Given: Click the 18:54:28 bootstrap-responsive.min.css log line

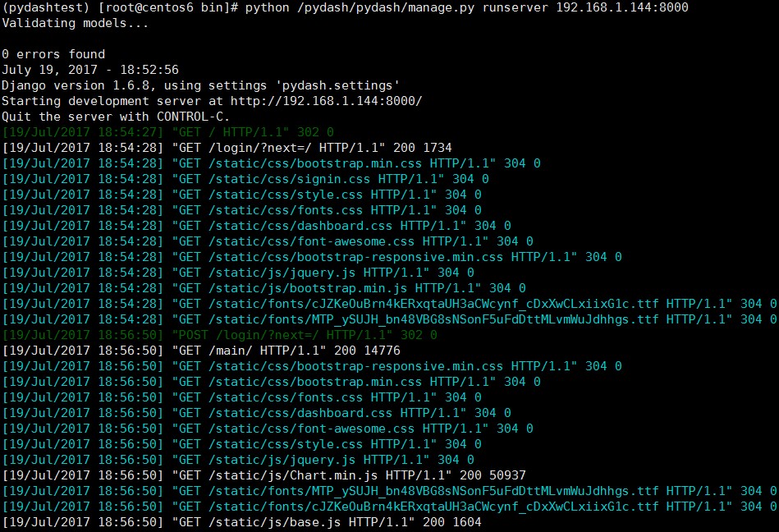Looking at the screenshot, I should (x=312, y=257).
